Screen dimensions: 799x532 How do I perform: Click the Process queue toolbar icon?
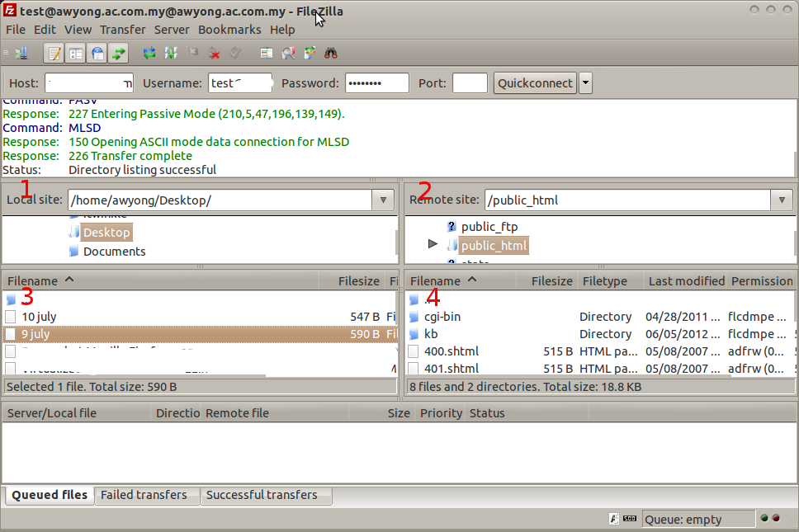(171, 53)
